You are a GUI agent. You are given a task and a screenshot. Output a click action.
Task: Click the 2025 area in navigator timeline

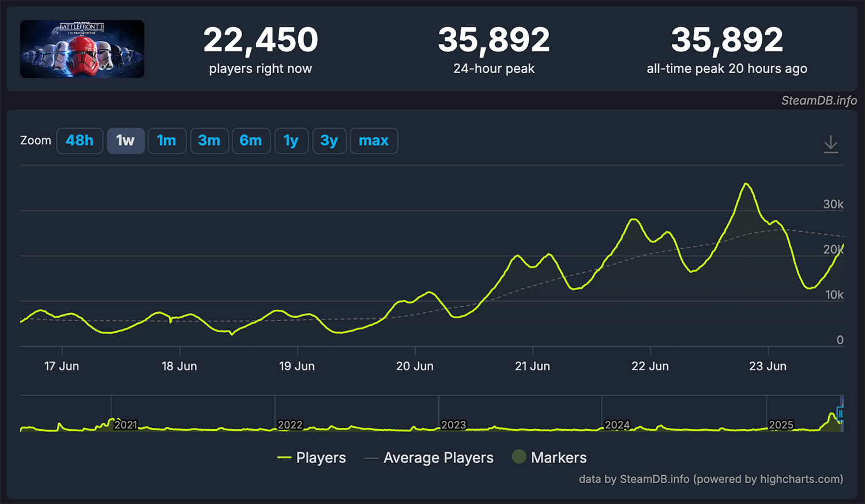781,425
